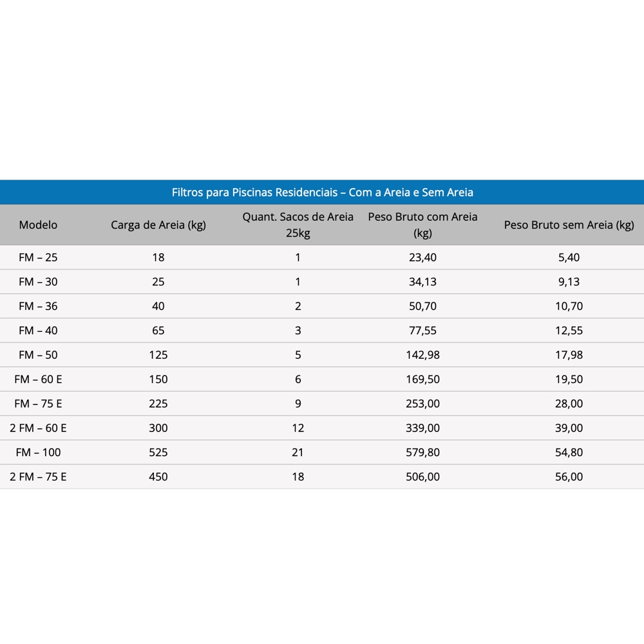Click the 579,80 weight with sand cell
This screenshot has width=644, height=644.
click(x=424, y=453)
